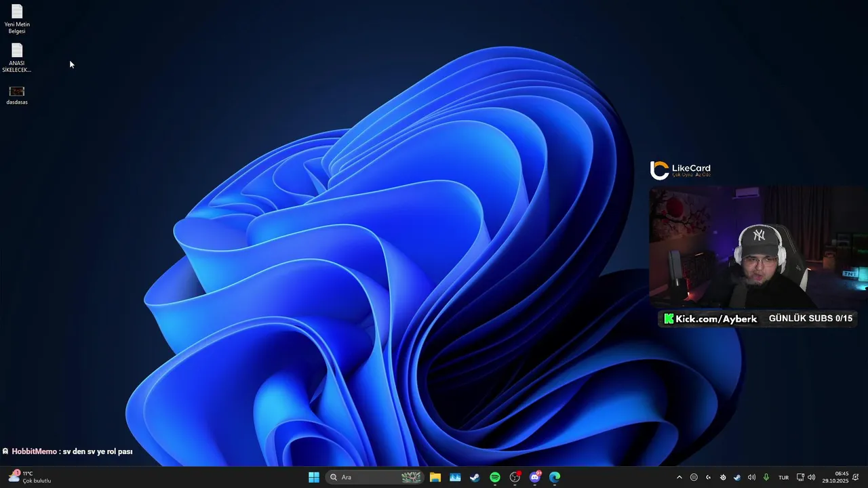Viewport: 868px width, 488px height.
Task: Open Microsoft Edge from the taskbar
Action: [x=555, y=477]
